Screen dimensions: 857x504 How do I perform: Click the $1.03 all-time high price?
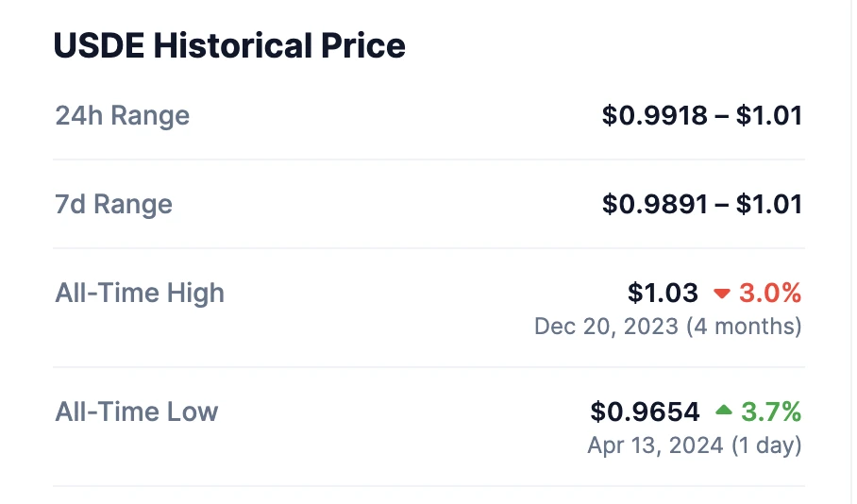(663, 293)
